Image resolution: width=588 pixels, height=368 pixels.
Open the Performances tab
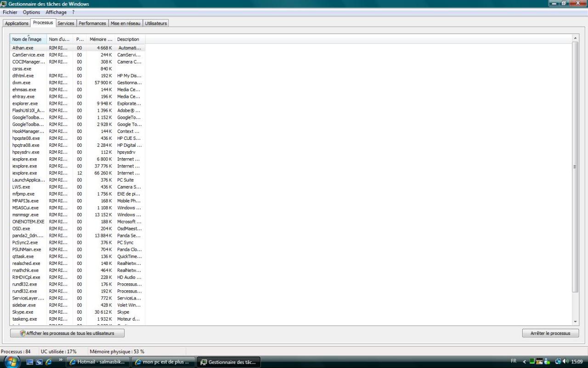click(92, 23)
